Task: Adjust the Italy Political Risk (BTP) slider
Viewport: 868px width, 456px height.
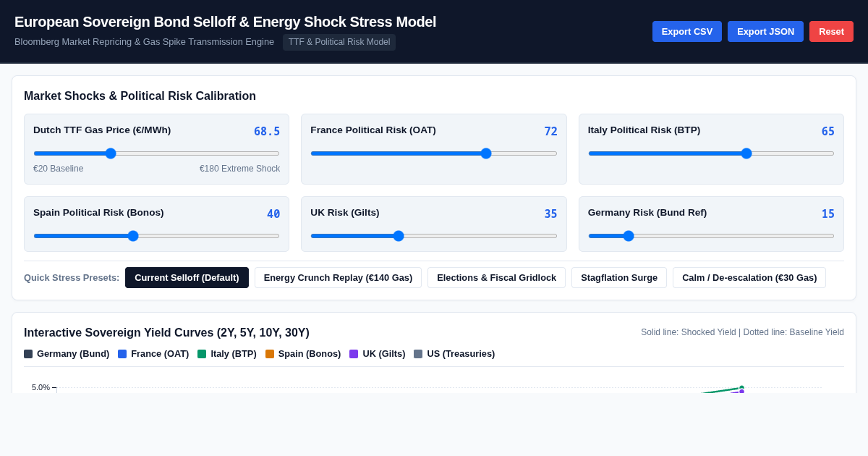Action: pyautogui.click(x=711, y=153)
